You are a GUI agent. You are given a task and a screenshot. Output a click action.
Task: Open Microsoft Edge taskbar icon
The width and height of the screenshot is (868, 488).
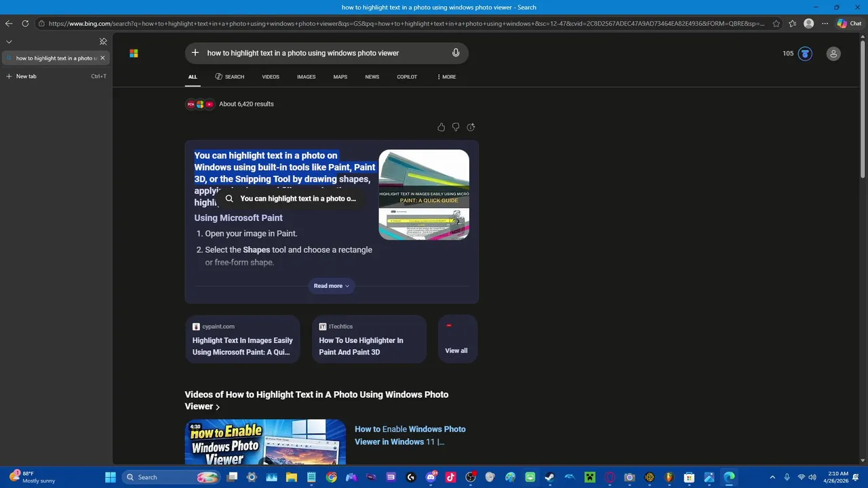(729, 477)
